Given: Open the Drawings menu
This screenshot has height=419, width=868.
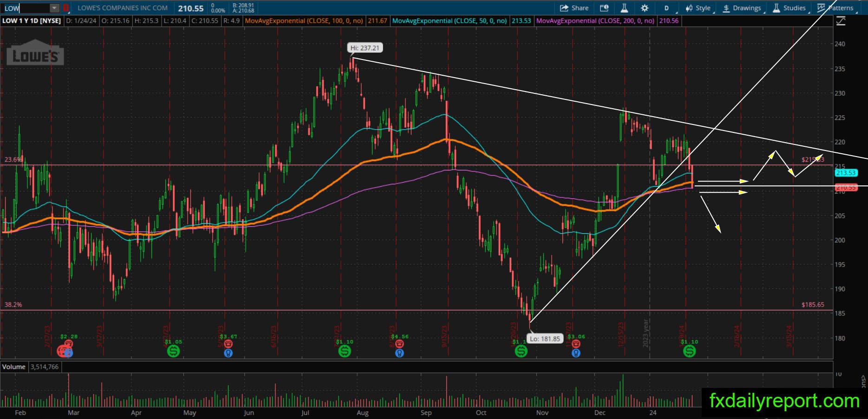Looking at the screenshot, I should pos(743,8).
